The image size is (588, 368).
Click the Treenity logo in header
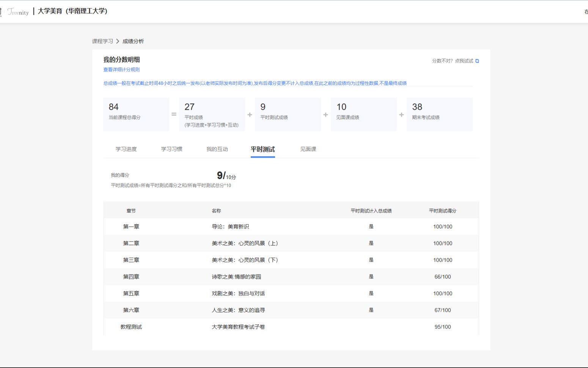[18, 12]
